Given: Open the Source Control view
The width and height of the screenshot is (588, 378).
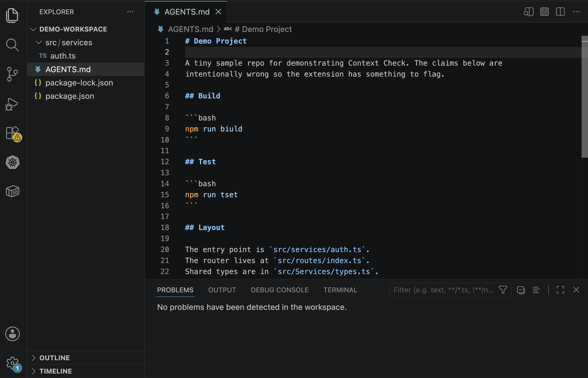Looking at the screenshot, I should pos(12,74).
